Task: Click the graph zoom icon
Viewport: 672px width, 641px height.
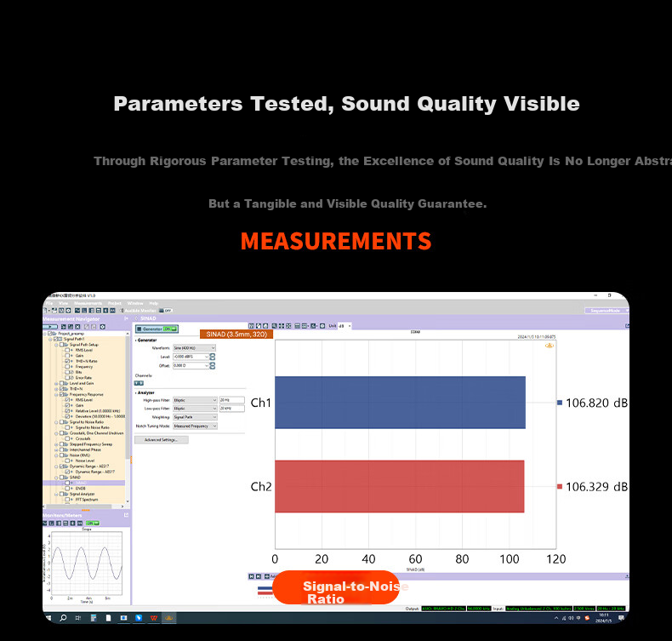Action: 274,326
